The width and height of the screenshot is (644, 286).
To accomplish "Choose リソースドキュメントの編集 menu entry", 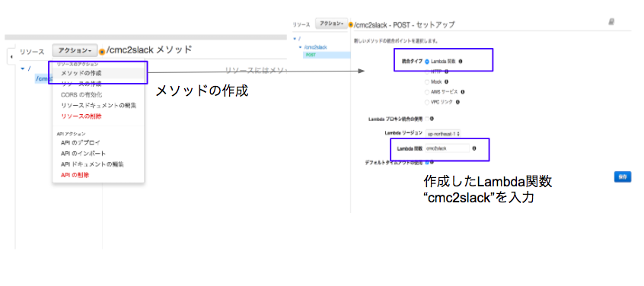I will (x=98, y=106).
